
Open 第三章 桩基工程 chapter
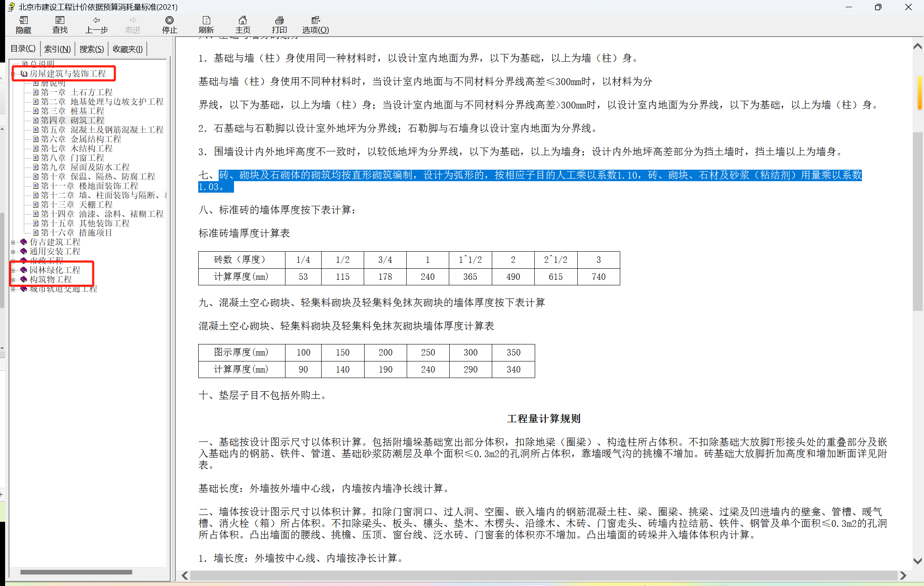(72, 111)
